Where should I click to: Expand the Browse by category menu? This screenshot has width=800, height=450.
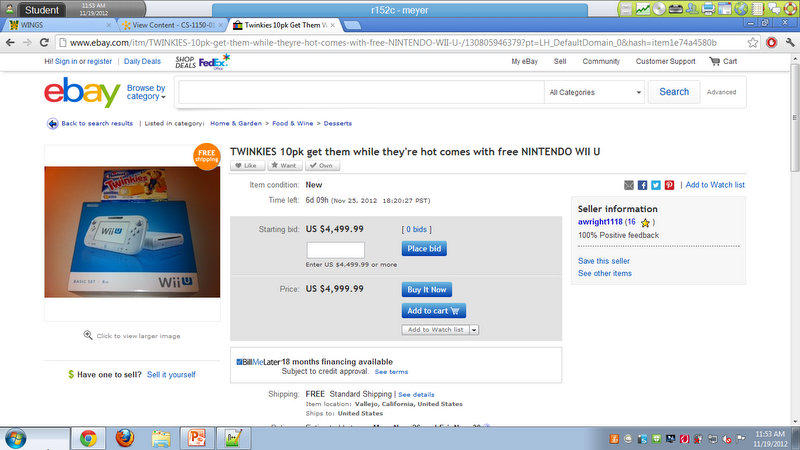[x=146, y=92]
